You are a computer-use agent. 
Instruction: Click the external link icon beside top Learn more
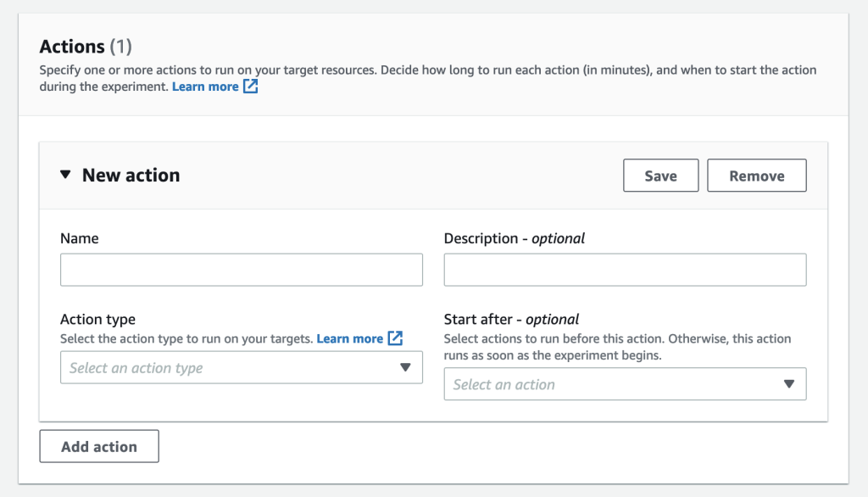249,86
